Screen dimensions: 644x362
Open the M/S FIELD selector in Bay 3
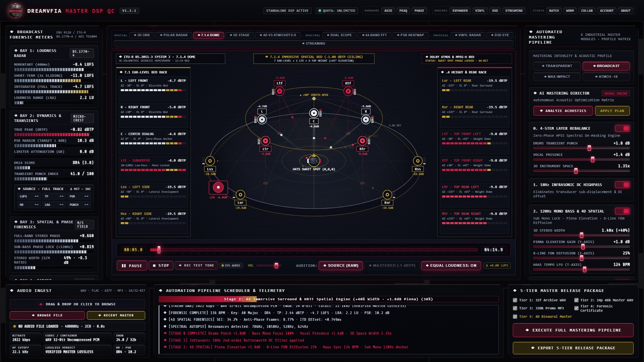[x=84, y=225]
